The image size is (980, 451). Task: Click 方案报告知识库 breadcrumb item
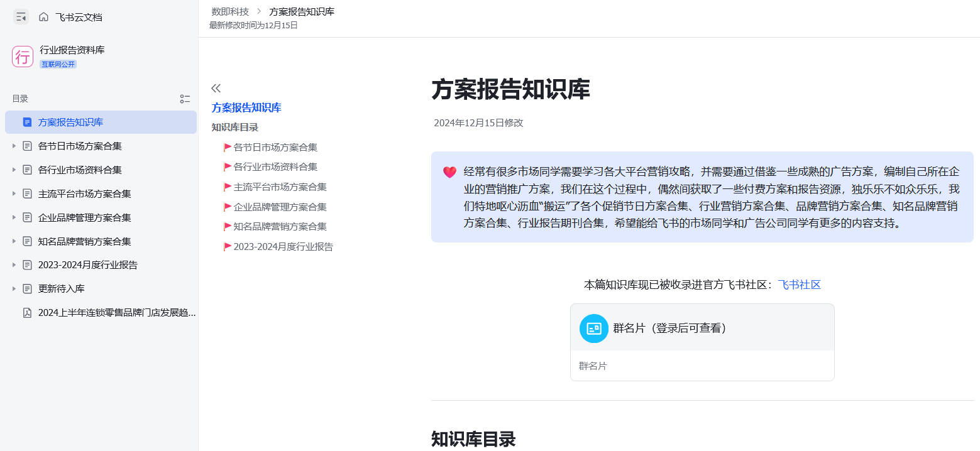[x=302, y=11]
